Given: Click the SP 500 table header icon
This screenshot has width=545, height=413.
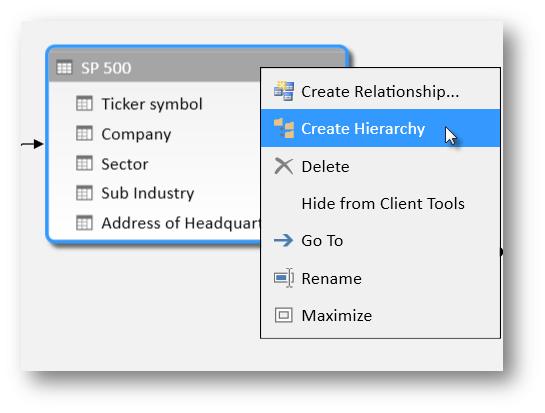Looking at the screenshot, I should [x=64, y=67].
